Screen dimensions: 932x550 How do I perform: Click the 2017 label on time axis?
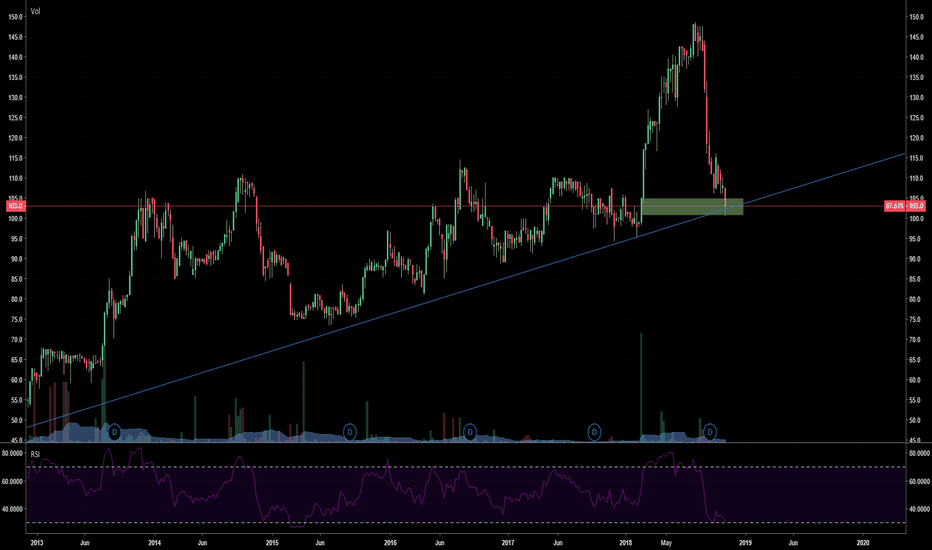click(x=508, y=543)
